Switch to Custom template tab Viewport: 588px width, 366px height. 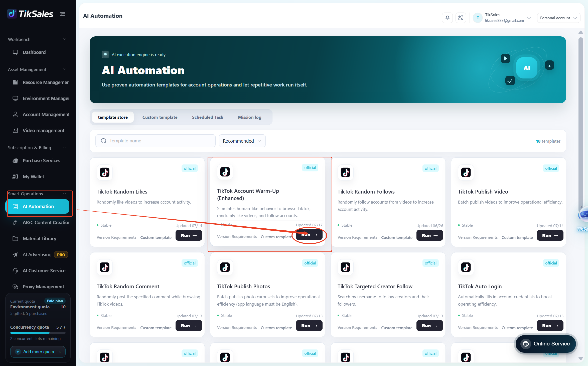point(160,117)
